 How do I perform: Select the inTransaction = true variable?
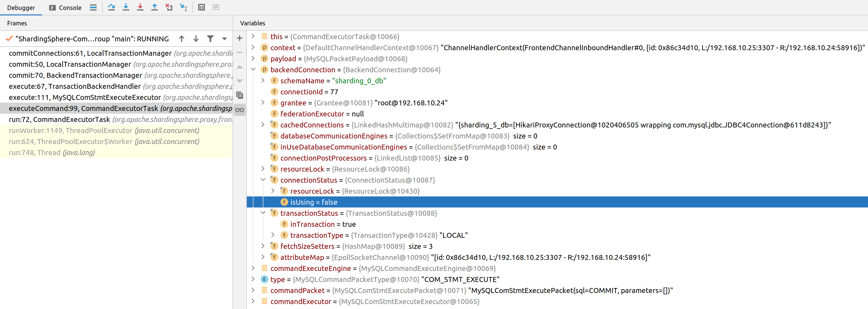(x=323, y=224)
